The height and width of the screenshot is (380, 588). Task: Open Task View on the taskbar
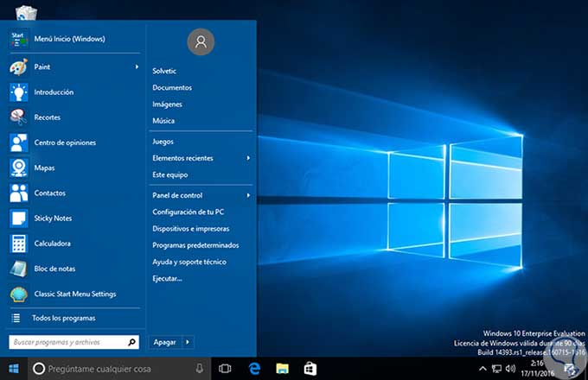225,369
